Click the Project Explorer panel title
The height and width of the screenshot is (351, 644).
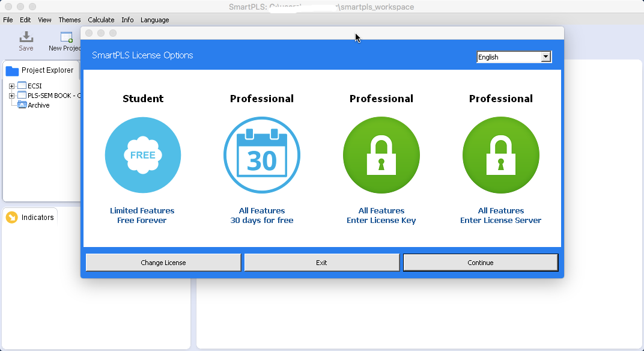47,70
